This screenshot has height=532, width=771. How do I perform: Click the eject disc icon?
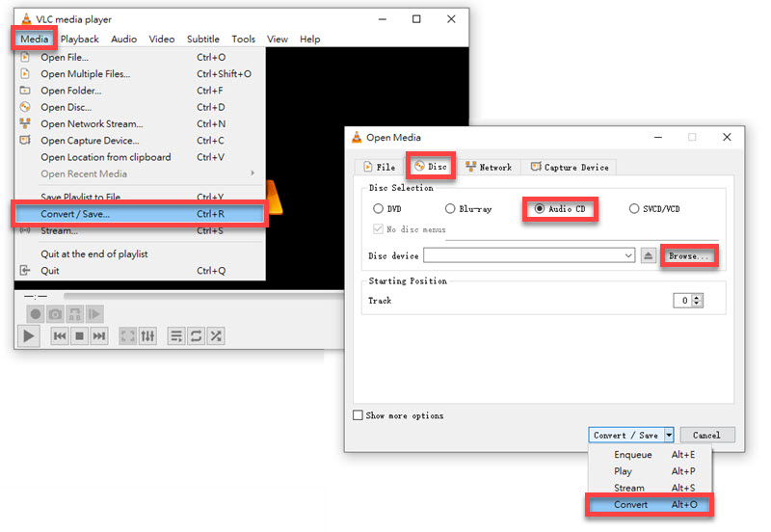649,255
